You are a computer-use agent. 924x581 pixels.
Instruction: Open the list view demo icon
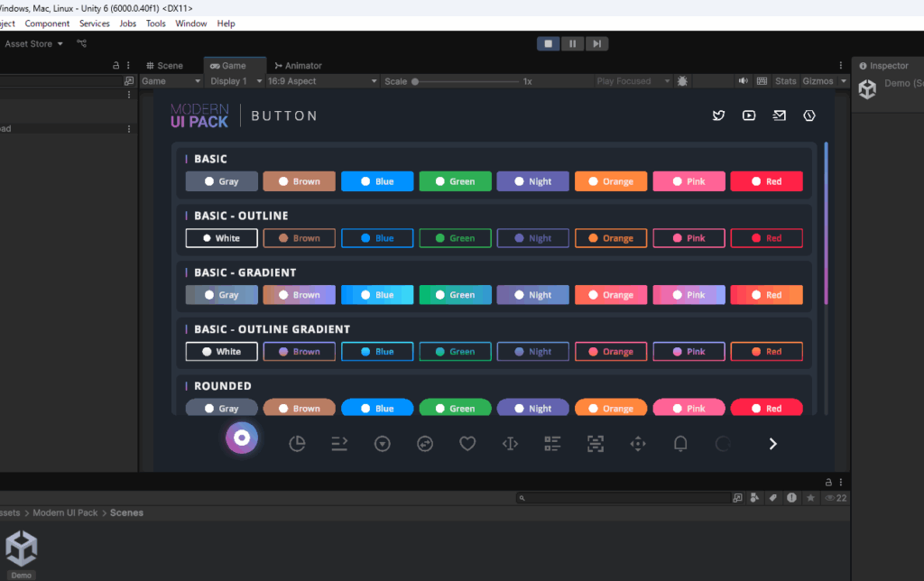click(553, 444)
